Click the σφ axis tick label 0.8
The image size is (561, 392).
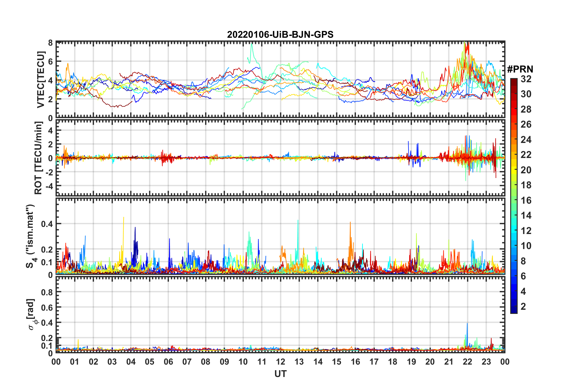coord(47,292)
